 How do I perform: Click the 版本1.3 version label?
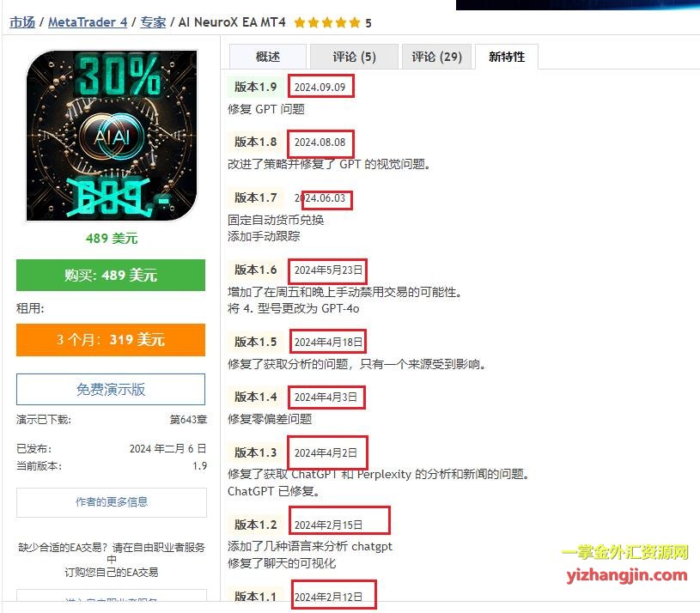pyautogui.click(x=256, y=452)
